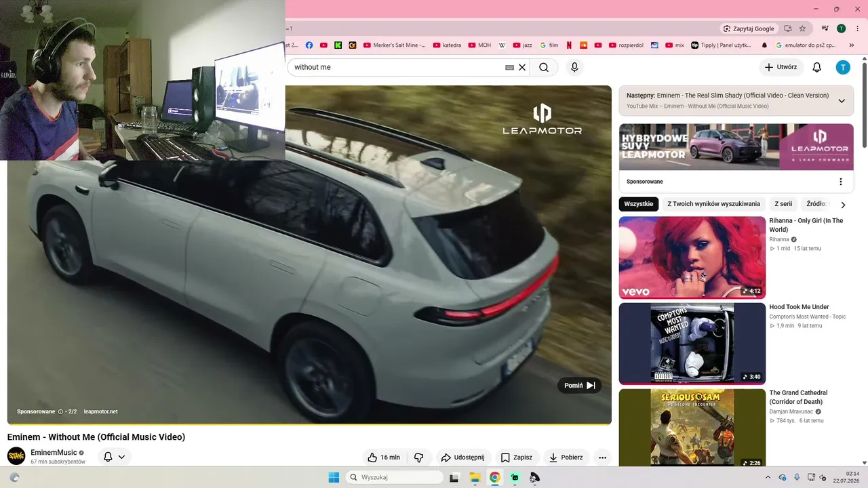Open subscription notification bell dropdown
Screen dimensions: 868x488
(x=114, y=457)
